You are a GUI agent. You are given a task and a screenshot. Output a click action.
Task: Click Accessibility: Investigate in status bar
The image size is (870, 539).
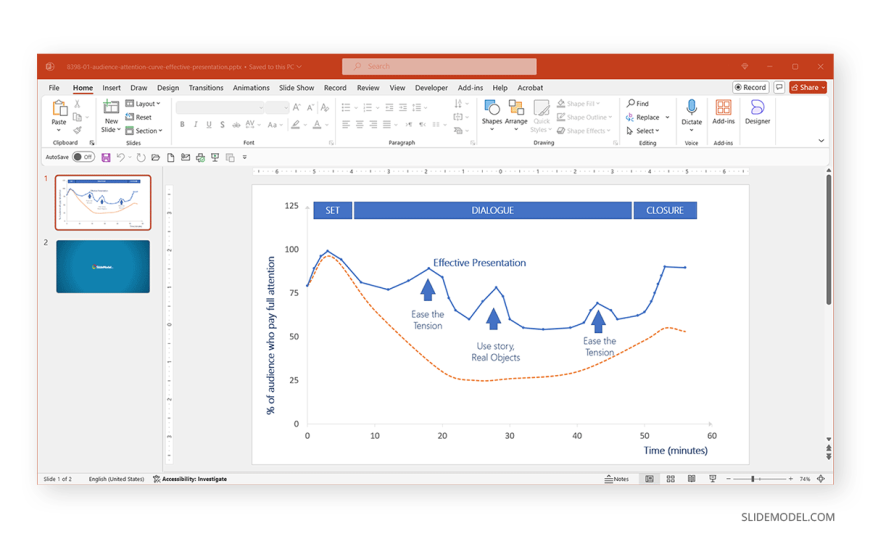tap(190, 479)
